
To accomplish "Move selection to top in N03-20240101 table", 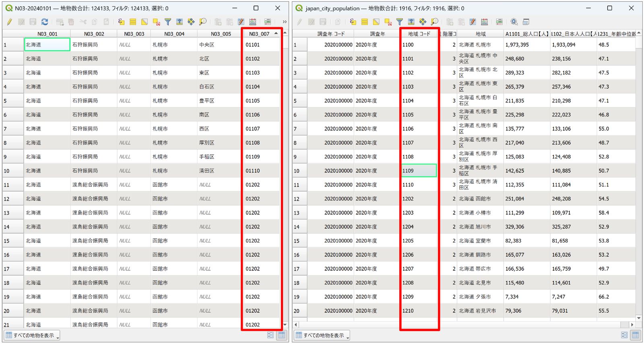I will point(180,22).
